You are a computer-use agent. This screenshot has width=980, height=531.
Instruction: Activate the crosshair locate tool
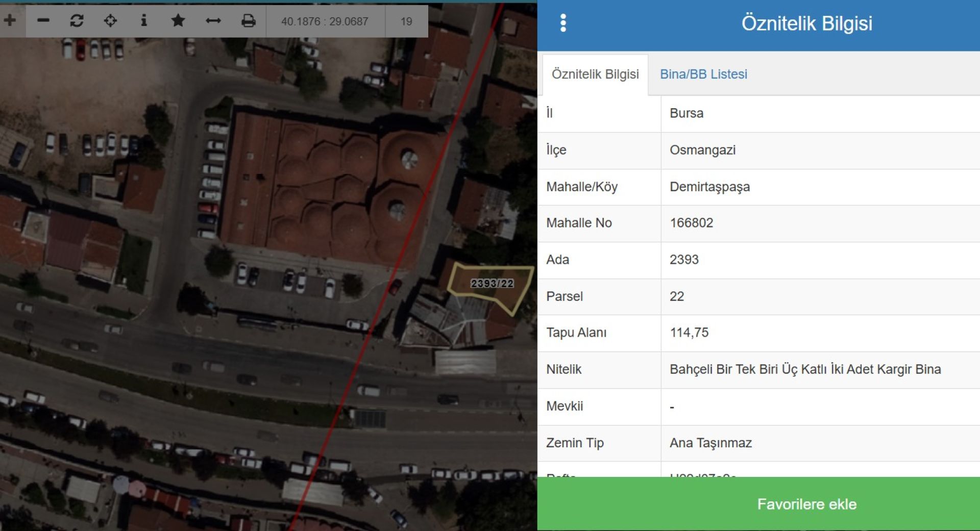[x=110, y=21]
